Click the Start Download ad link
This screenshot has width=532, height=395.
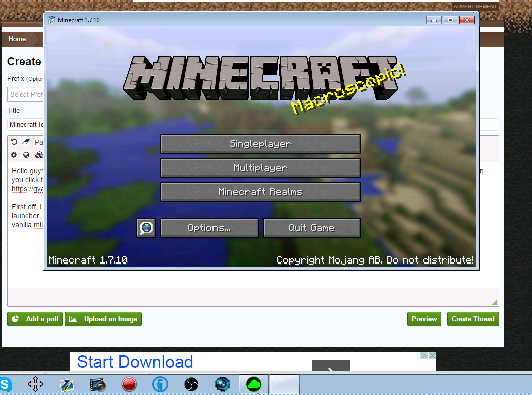(x=135, y=362)
